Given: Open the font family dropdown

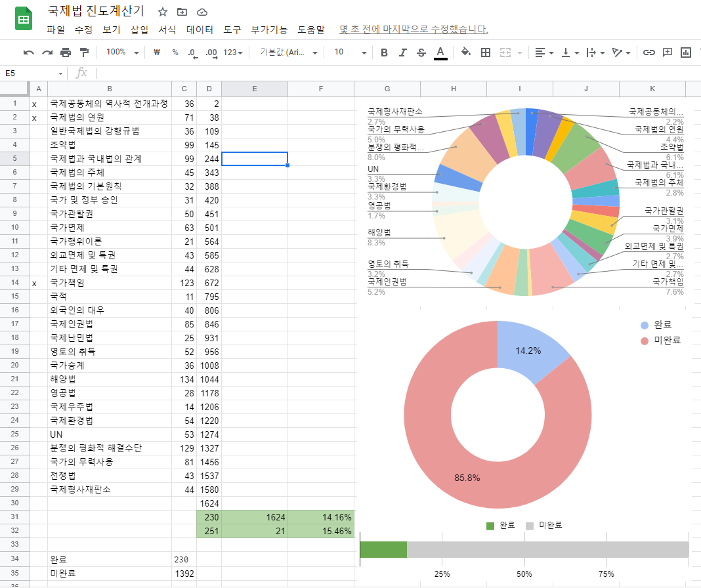Looking at the screenshot, I should click(x=289, y=52).
